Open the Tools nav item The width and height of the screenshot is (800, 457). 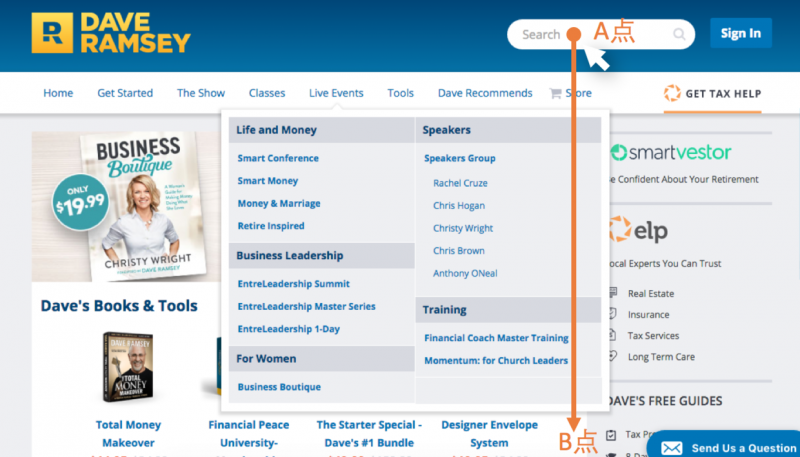(x=401, y=93)
